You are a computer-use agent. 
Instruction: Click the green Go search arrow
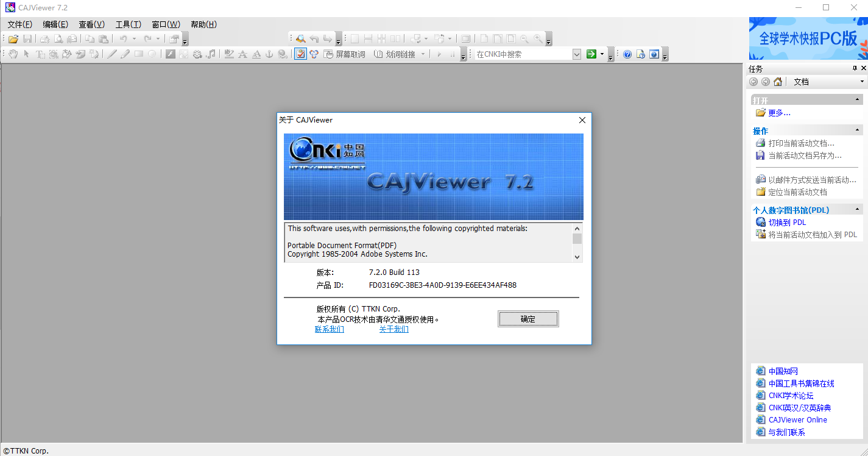(591, 54)
